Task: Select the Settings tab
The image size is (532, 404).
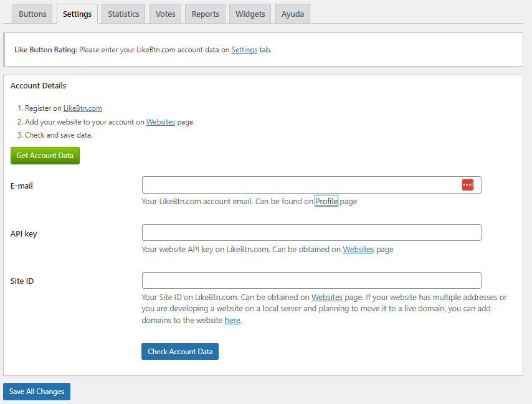Action: 77,14
